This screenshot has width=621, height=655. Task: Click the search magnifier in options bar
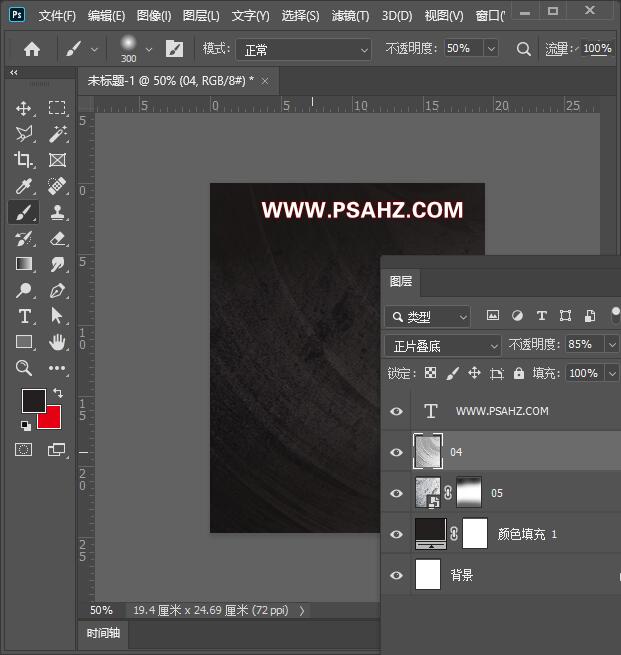[523, 49]
